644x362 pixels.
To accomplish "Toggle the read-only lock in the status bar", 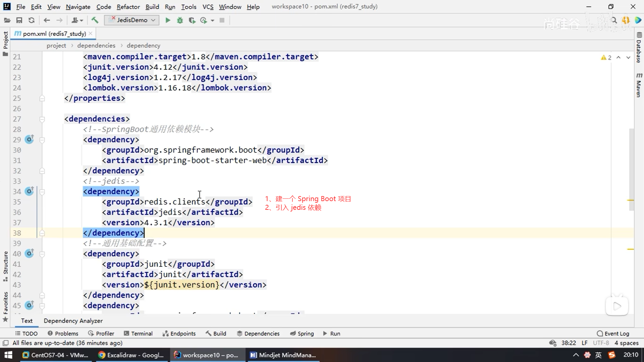I will coord(553,343).
